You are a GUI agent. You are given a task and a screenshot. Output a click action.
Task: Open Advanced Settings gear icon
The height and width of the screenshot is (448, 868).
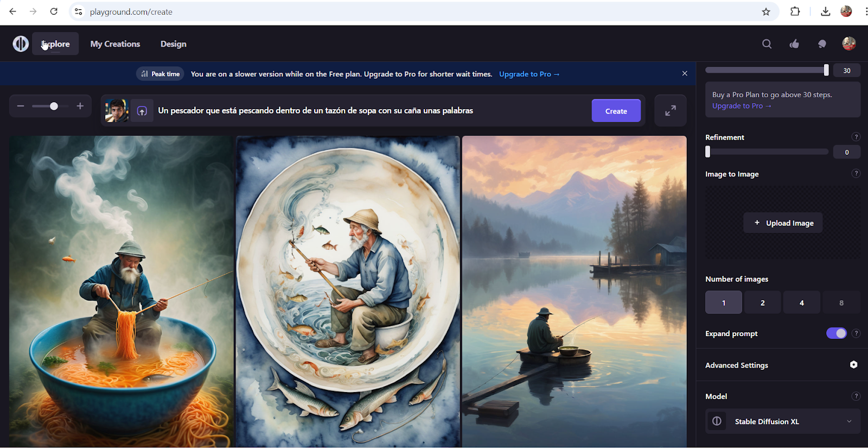tap(853, 365)
